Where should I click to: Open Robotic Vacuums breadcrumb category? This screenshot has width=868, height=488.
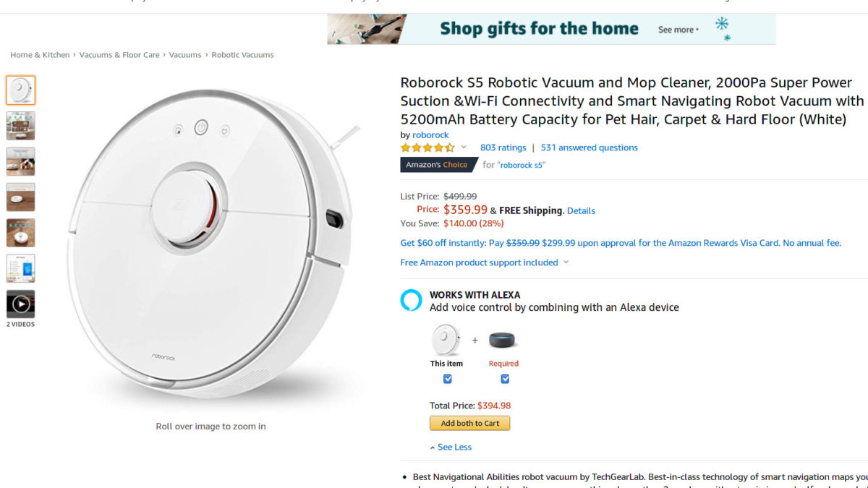[242, 55]
